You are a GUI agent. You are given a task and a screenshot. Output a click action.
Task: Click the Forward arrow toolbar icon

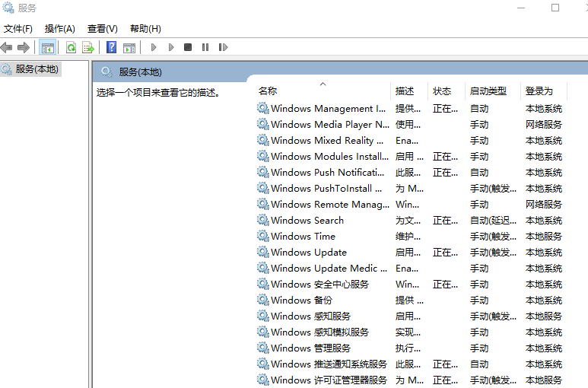click(x=24, y=47)
